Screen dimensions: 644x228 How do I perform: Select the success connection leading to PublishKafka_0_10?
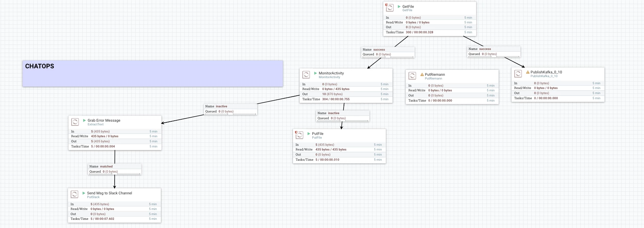(x=494, y=52)
